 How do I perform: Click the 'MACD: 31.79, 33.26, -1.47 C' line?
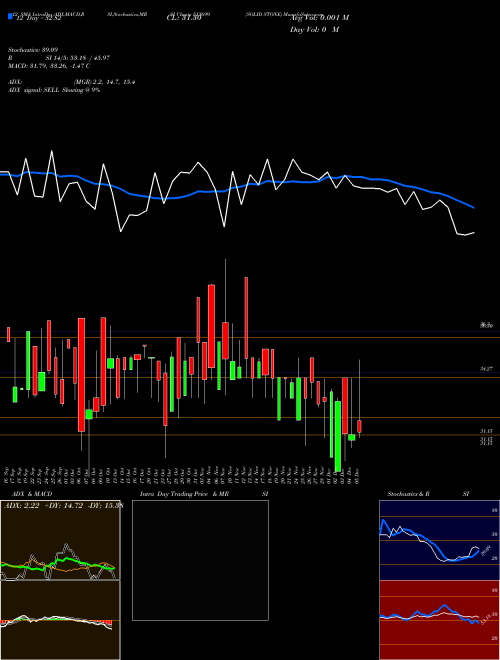(49, 66)
